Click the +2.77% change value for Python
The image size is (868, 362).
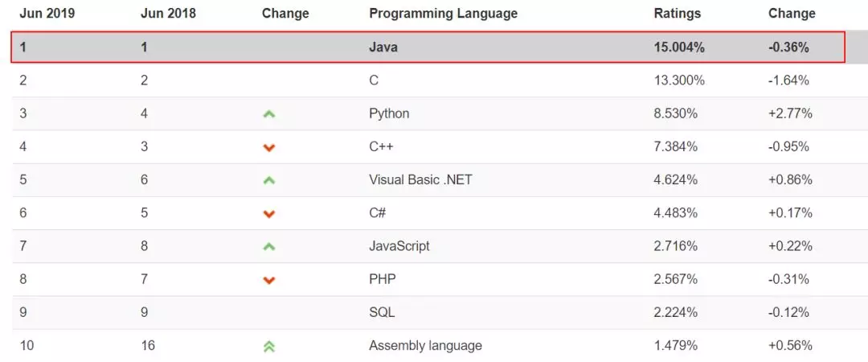tap(790, 113)
